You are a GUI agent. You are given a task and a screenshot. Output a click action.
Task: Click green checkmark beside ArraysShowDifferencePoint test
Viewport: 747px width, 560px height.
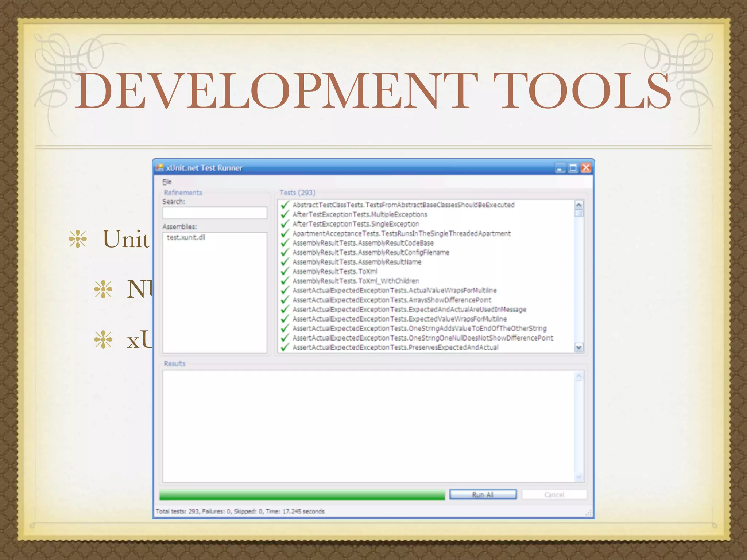285,299
